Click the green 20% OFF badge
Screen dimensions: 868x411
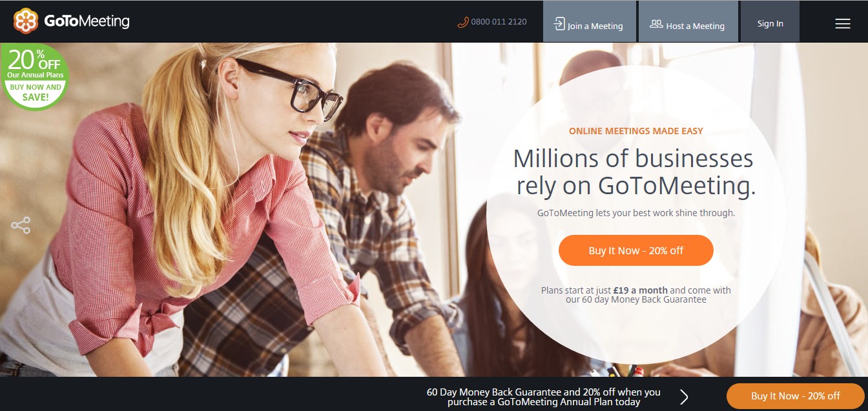(34, 76)
